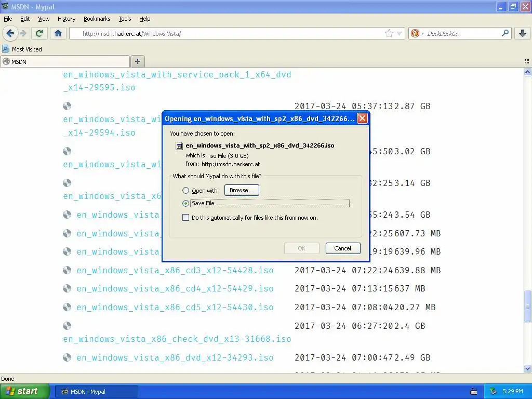The width and height of the screenshot is (532, 399).
Task: Click disc icon beside cd4_x12-54429.iso
Action: [x=67, y=288]
